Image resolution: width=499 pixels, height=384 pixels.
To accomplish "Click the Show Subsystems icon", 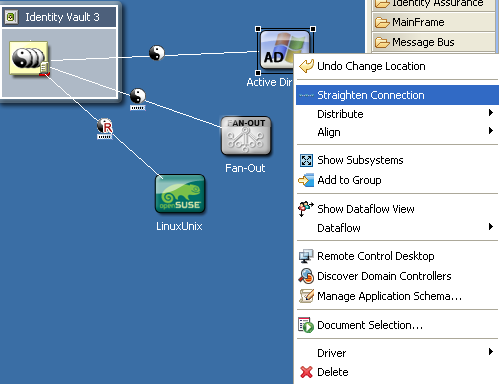I will (306, 160).
